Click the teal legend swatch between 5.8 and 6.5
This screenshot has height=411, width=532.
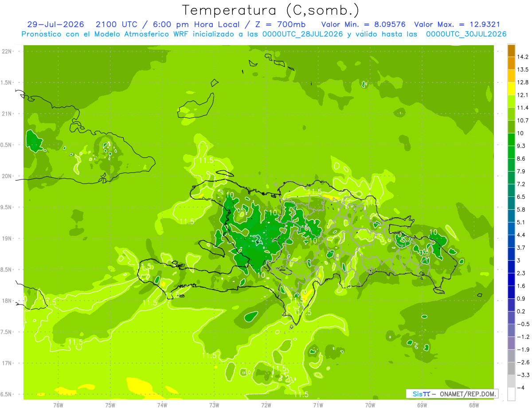(511, 203)
